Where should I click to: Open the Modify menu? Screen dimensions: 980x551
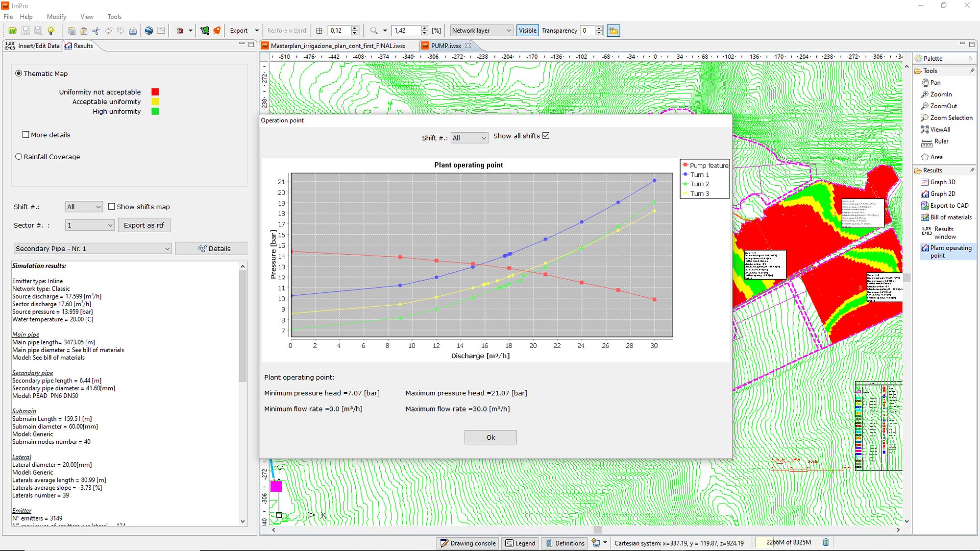56,17
